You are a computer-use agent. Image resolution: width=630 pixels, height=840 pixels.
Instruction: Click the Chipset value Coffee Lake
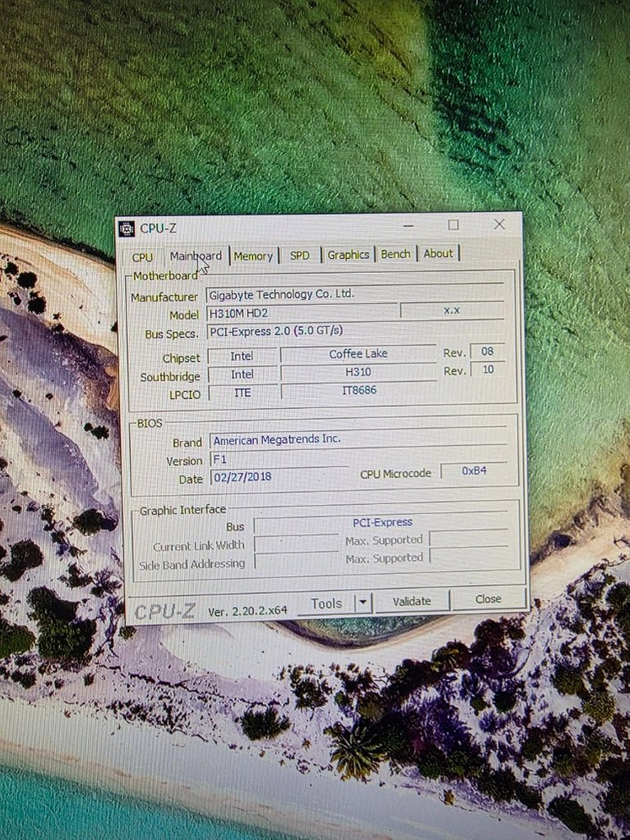[x=358, y=354]
